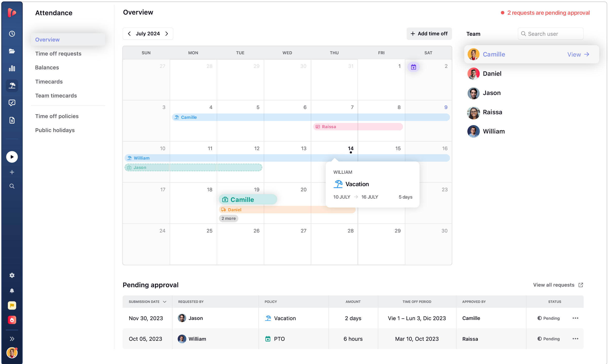Viewport: 608px width, 364px height.
Task: Click the red flame app icon
Action: [x=12, y=320]
